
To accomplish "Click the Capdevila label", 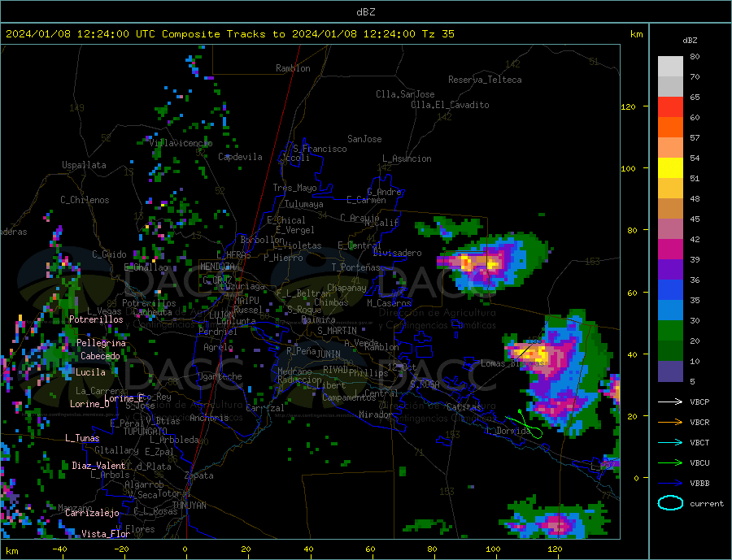I will (x=240, y=157).
